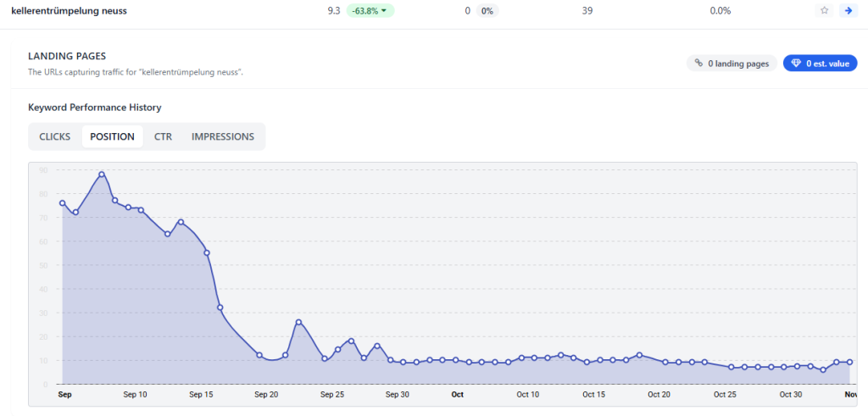This screenshot has height=416, width=868.
Task: Click the blue arrow button in keyword row
Action: point(847,11)
